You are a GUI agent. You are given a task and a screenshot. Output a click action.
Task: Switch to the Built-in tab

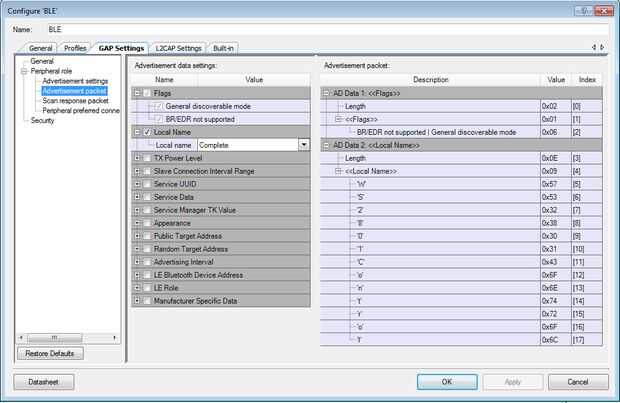point(223,48)
